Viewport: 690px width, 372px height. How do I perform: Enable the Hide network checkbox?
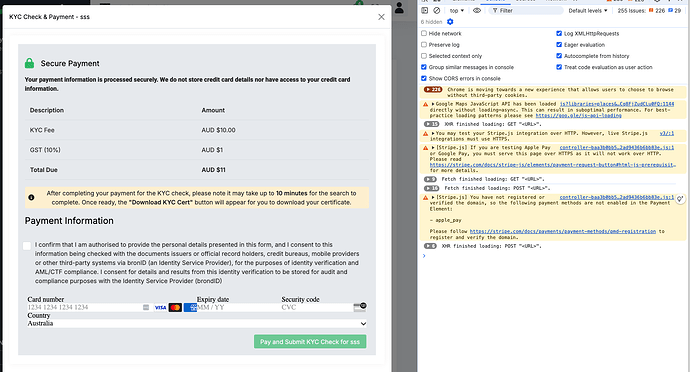(x=424, y=33)
